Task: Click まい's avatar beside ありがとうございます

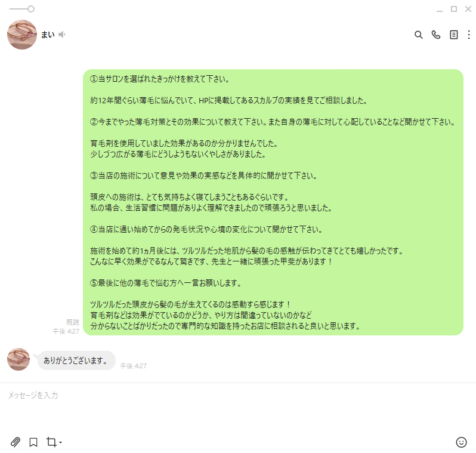Action: click(18, 359)
